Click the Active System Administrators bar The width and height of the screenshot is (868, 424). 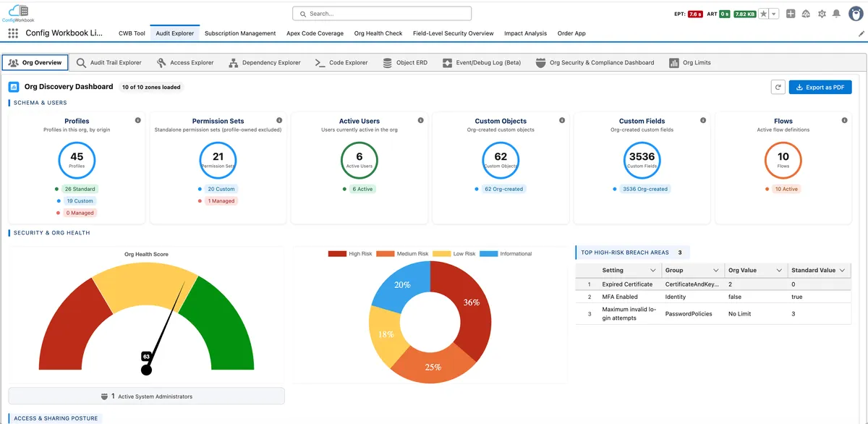(x=146, y=396)
